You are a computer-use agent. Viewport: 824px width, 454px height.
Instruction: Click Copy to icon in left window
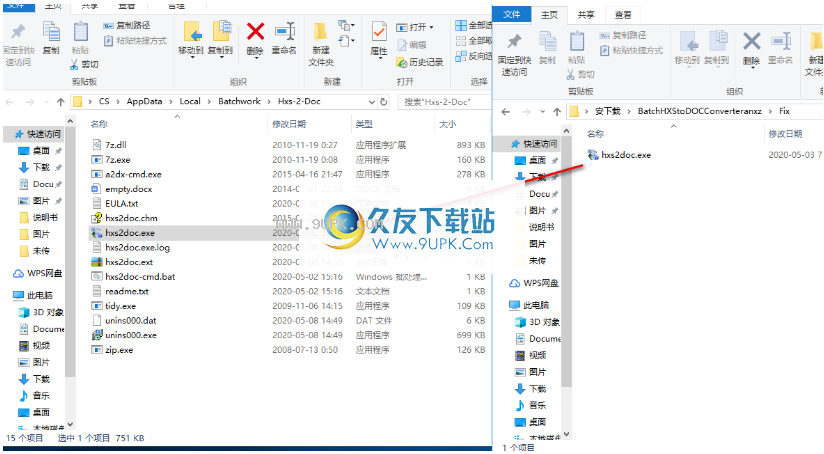point(221,33)
